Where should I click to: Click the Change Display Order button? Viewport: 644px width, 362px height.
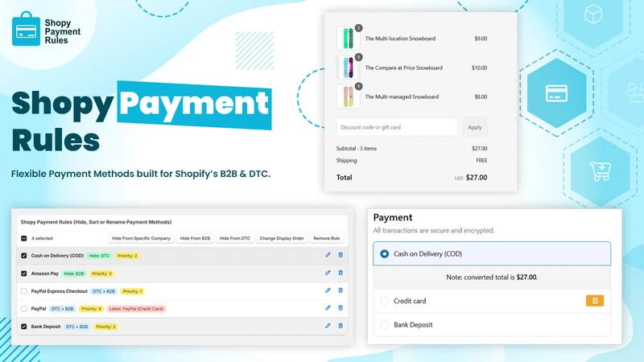[x=282, y=238]
